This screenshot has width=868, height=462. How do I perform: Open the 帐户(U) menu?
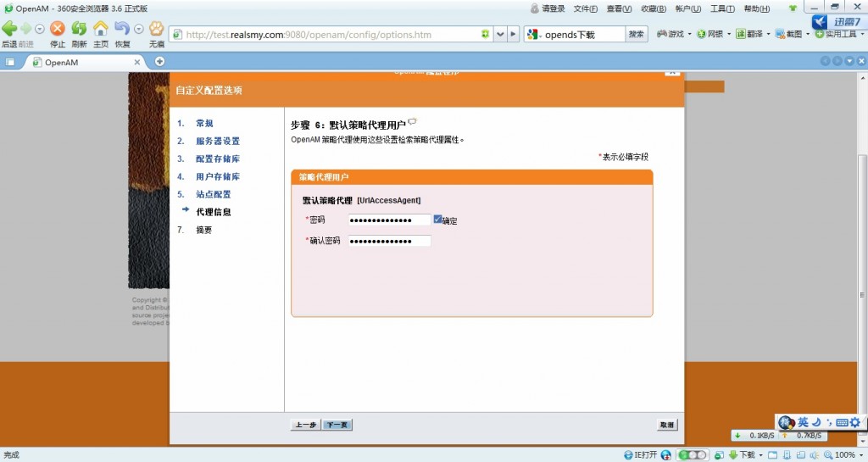pos(688,8)
